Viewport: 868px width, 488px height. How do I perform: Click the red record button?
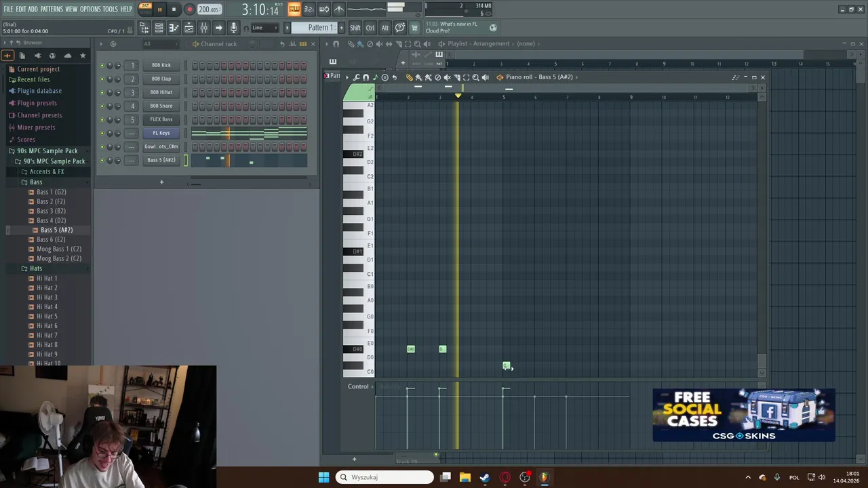click(x=189, y=9)
